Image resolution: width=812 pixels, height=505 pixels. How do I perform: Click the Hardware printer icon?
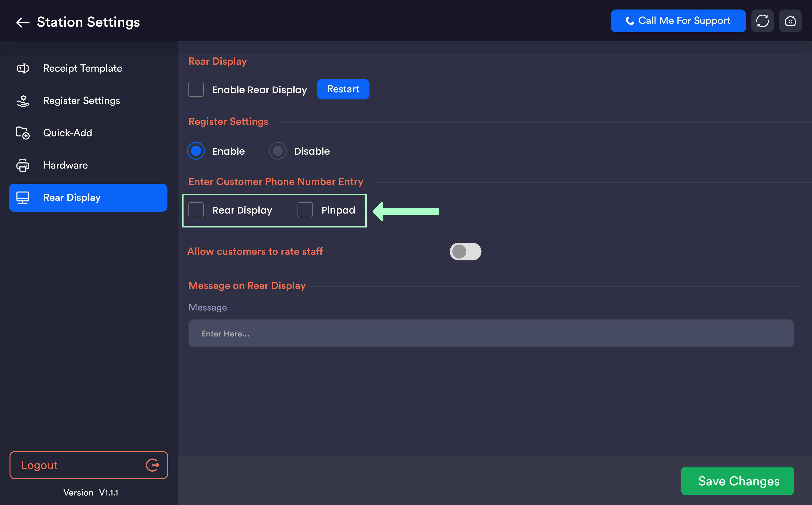click(x=23, y=165)
